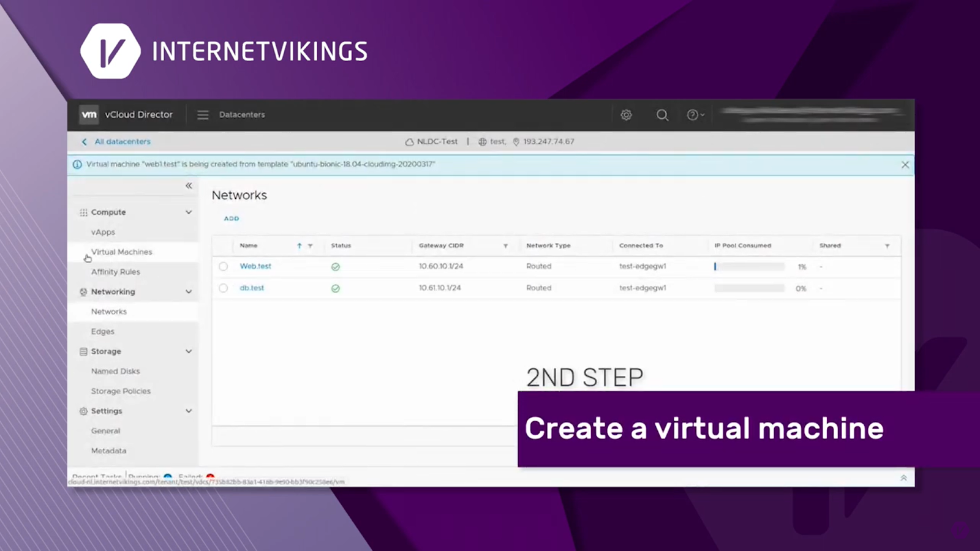Viewport: 980px width, 551px height.
Task: Open Affinity Rules in the sidebar
Action: click(116, 272)
